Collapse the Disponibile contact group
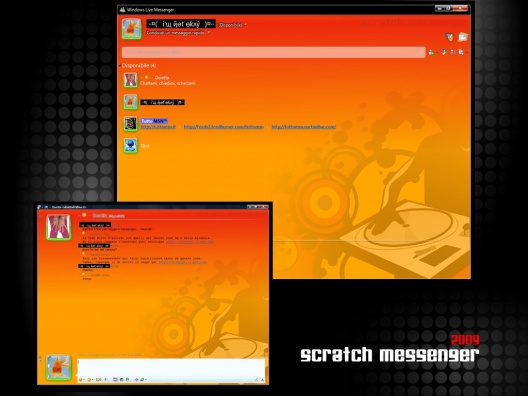Viewport: 528px width, 396px height. (x=120, y=65)
